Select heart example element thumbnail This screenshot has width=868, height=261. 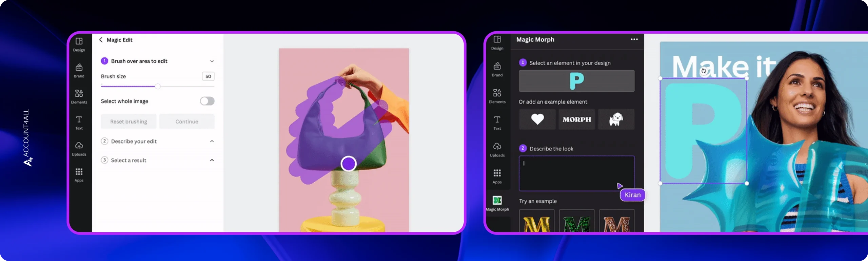[x=537, y=119]
